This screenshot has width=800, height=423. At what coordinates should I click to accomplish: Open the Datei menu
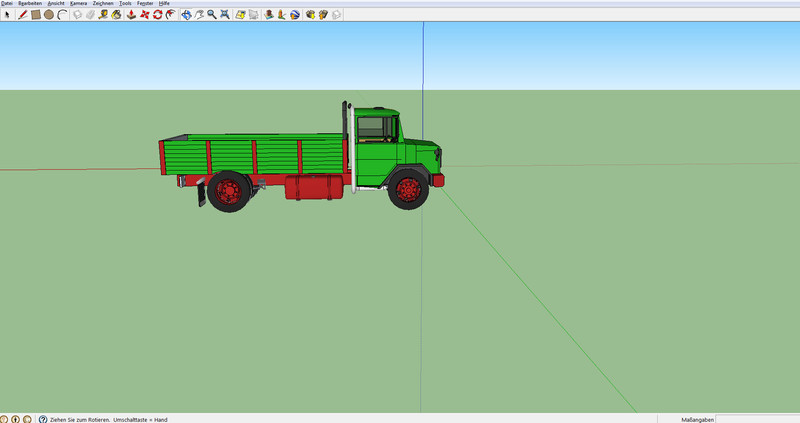[x=7, y=3]
